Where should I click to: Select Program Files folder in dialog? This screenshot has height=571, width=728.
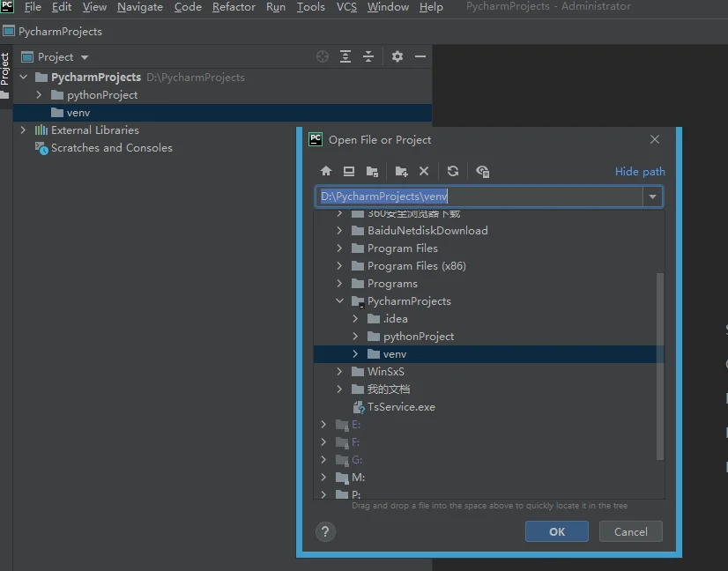pos(402,248)
